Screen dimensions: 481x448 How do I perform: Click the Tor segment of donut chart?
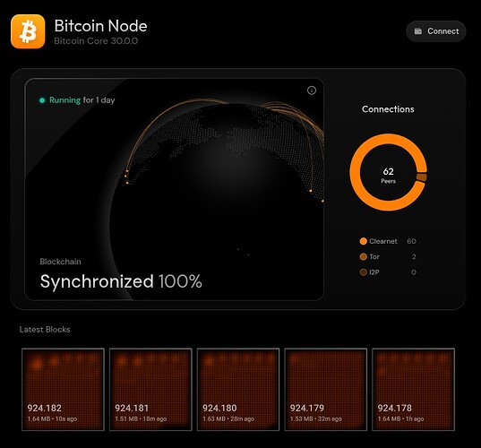(x=422, y=177)
